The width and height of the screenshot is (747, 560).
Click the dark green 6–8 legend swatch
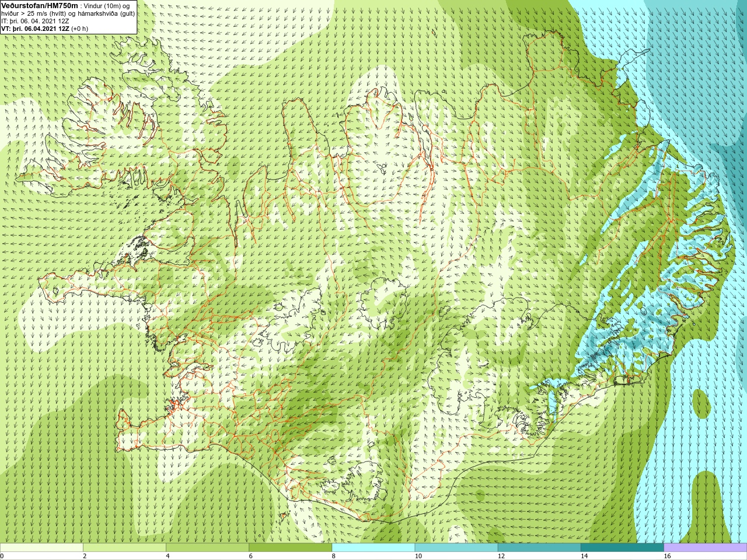(290, 548)
